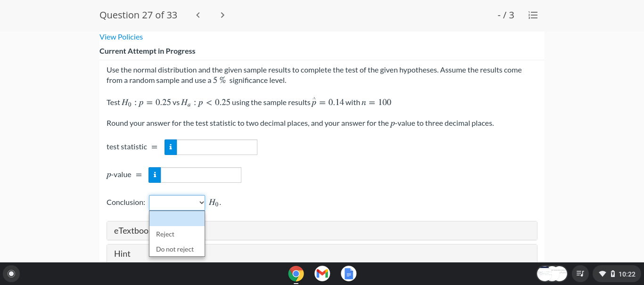Expand the eTextbook section
644x285 pixels.
point(322,231)
